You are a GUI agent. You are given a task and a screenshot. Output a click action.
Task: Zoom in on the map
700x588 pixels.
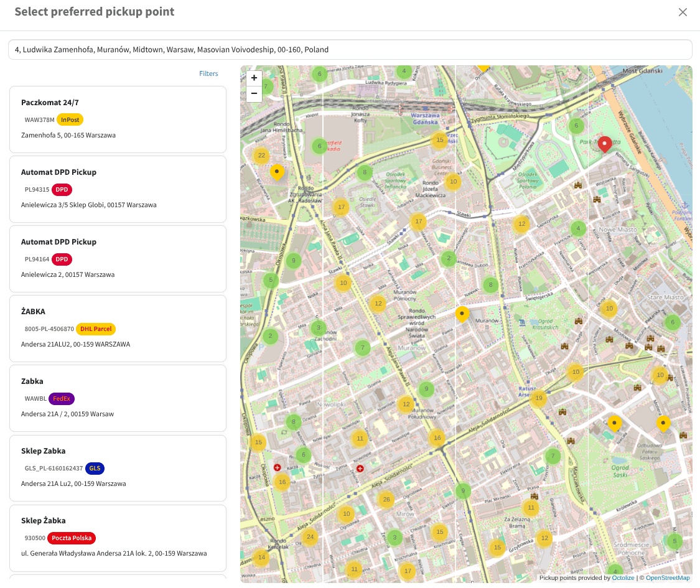(254, 78)
